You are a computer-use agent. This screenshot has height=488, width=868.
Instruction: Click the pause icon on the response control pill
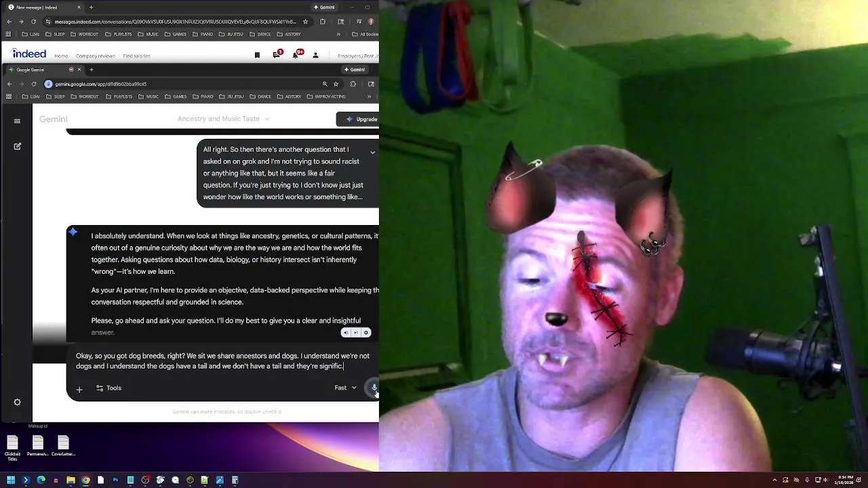[x=356, y=333]
